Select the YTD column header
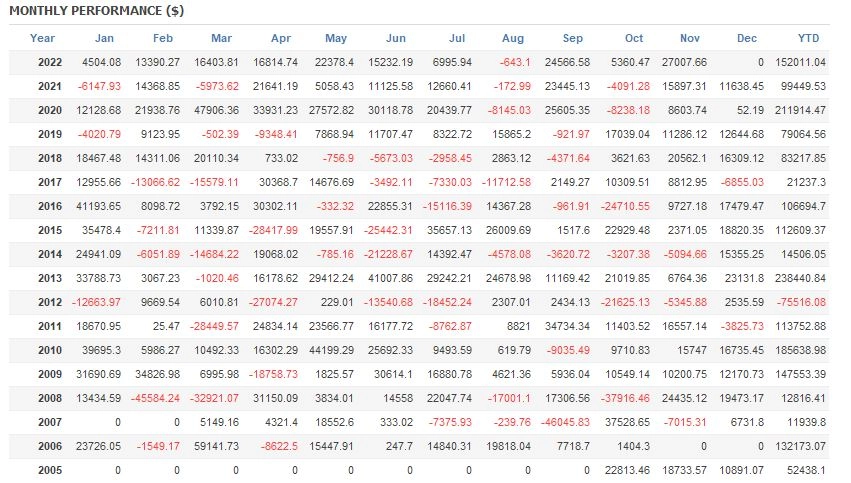 coord(814,38)
